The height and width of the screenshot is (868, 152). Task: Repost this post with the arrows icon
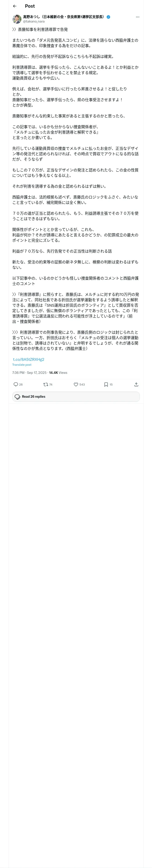pyautogui.click(x=45, y=384)
